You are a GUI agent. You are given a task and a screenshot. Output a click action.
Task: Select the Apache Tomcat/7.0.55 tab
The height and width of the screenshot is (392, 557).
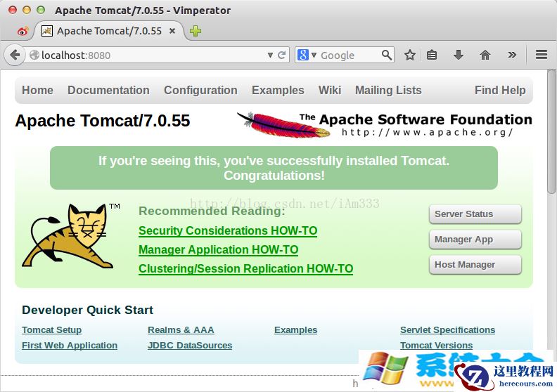pos(109,31)
